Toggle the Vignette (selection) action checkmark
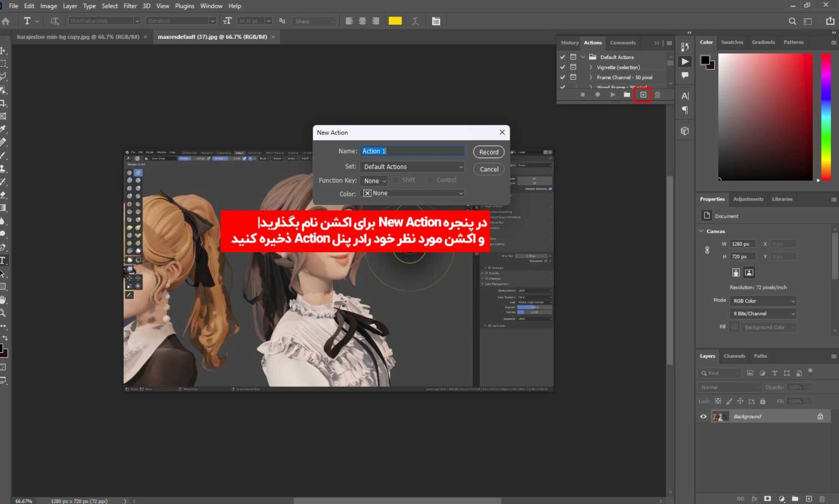 click(563, 67)
